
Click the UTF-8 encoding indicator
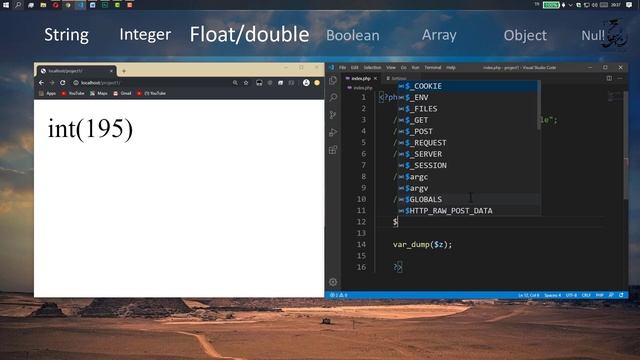[x=571, y=295]
